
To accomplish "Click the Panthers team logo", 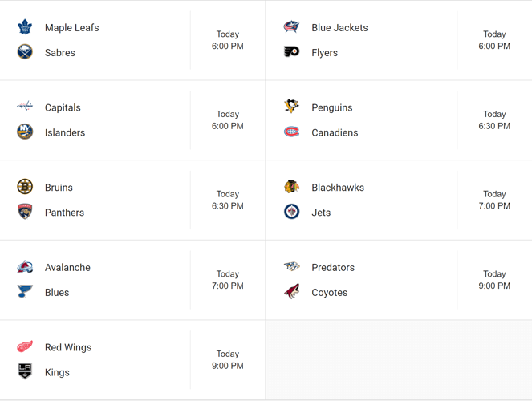I will (25, 212).
